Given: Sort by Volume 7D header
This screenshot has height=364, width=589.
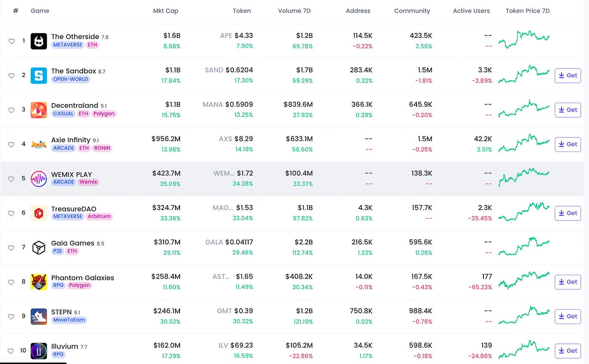Looking at the screenshot, I should 294,11.
